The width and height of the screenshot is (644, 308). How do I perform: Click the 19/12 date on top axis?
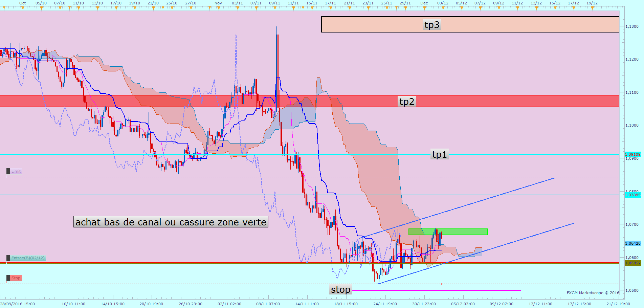point(592,3)
